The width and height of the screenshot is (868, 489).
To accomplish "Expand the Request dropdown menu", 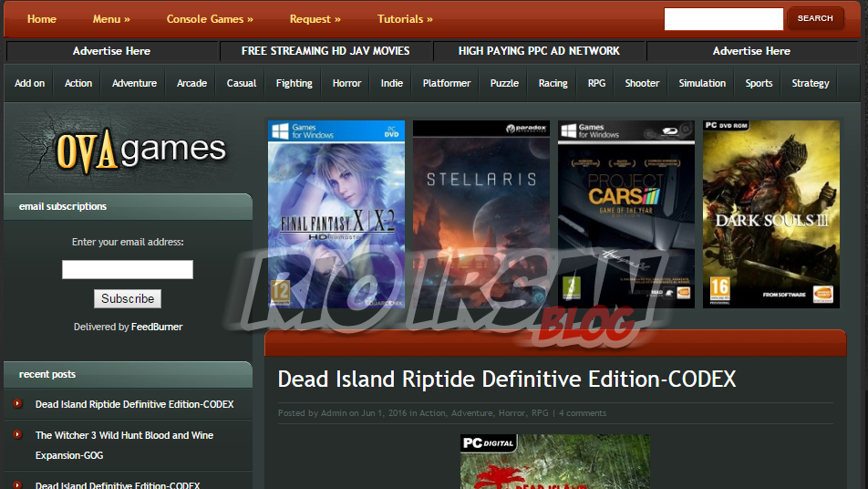I will coord(315,19).
